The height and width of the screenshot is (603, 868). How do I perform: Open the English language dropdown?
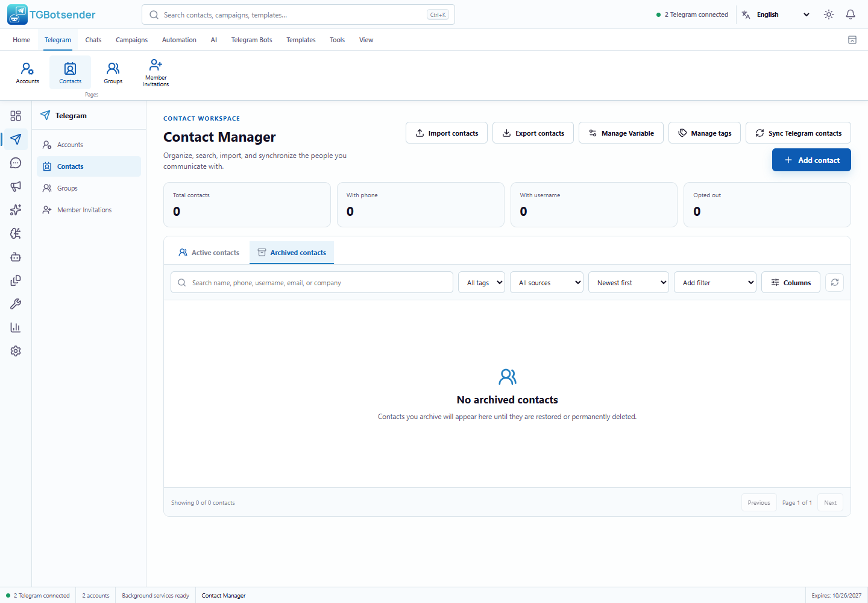click(x=776, y=14)
